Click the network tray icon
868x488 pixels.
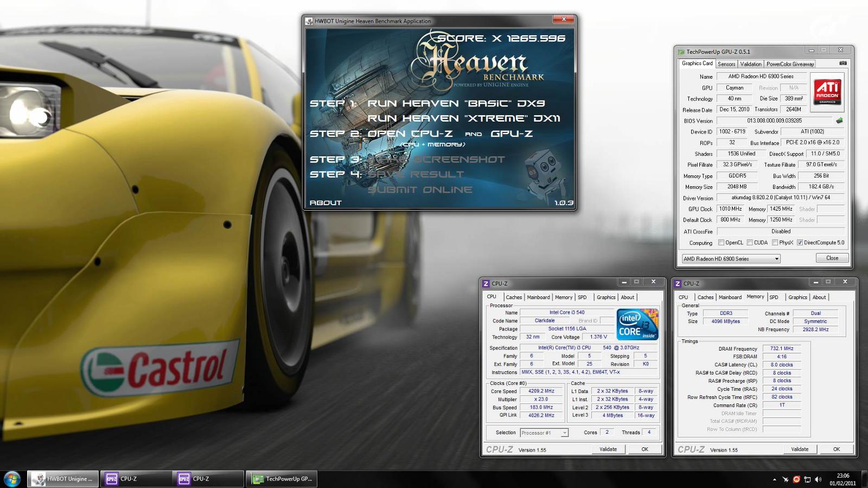coord(807,479)
